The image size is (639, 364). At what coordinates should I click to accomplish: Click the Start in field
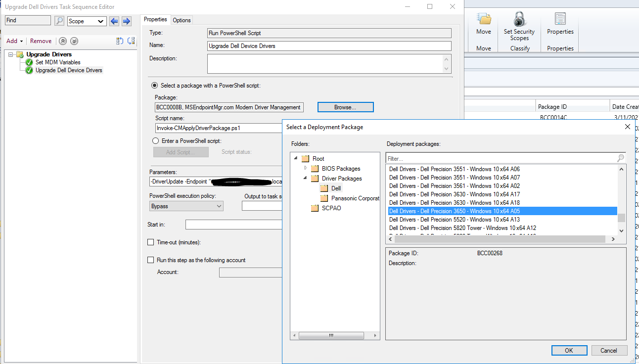click(233, 225)
